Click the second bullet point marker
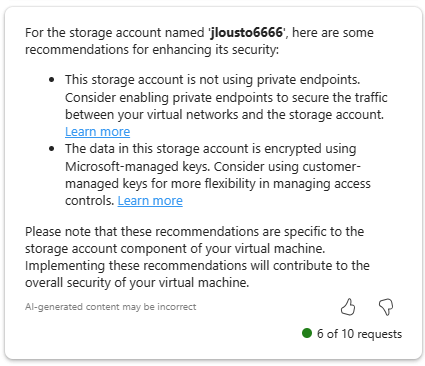Viewport: 425px width, 366px height. point(51,149)
